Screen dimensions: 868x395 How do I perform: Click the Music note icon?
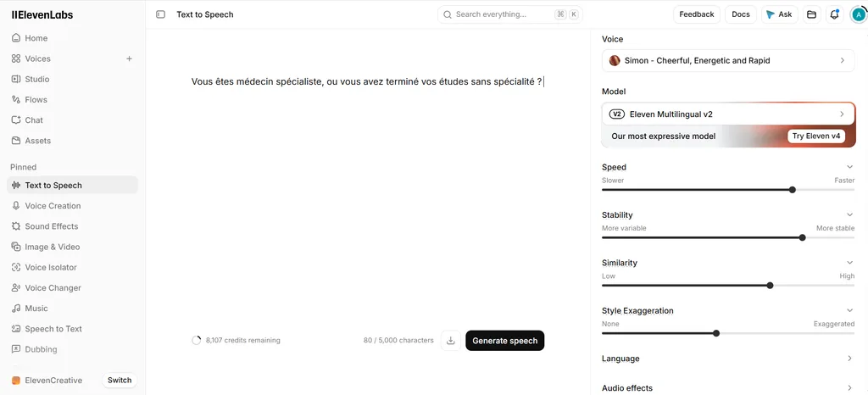pyautogui.click(x=16, y=309)
